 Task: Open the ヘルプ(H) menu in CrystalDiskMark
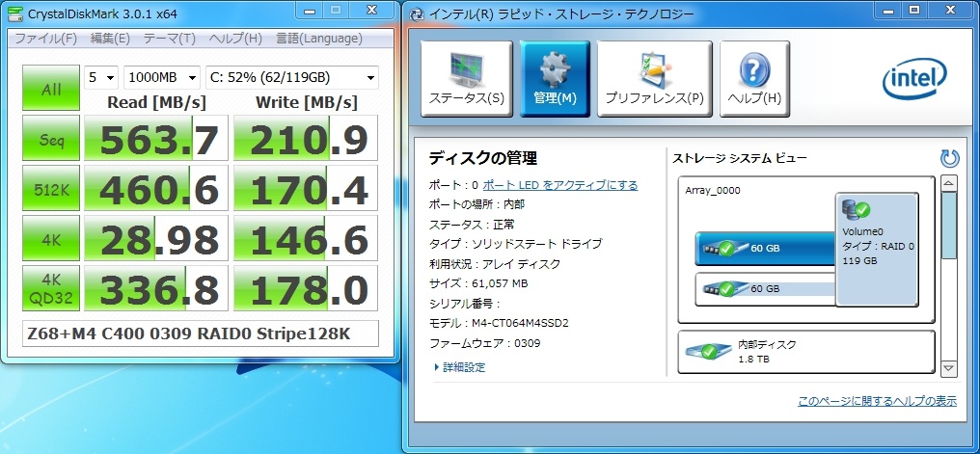pos(235,39)
